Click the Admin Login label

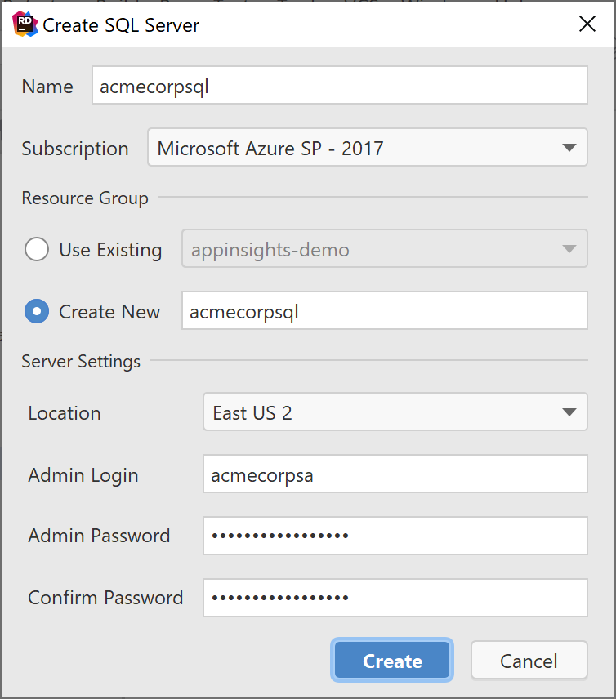83,475
